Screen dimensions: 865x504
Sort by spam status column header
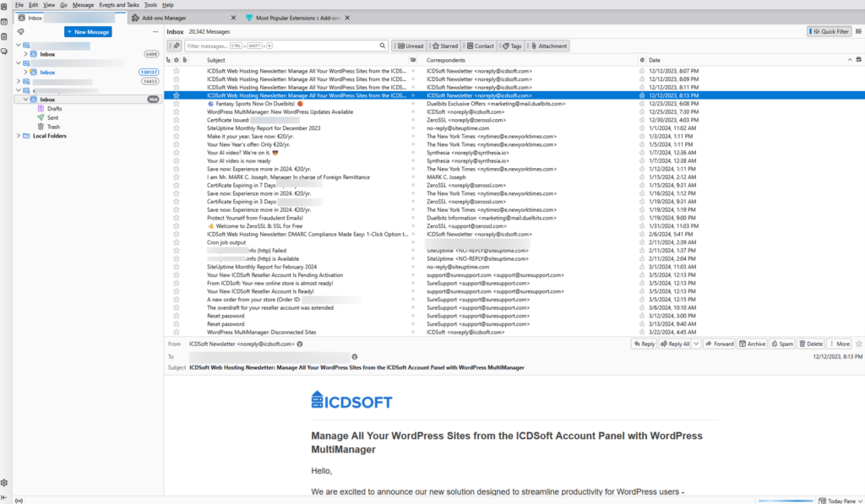pos(642,60)
